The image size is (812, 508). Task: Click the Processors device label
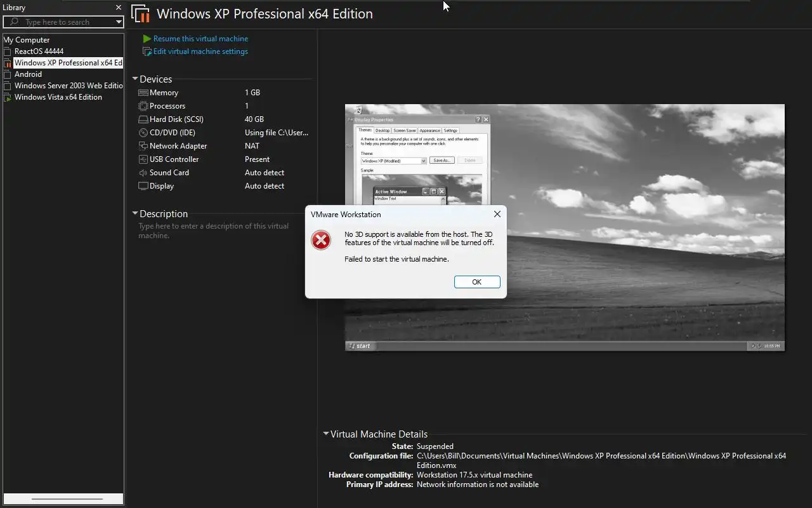coord(167,106)
